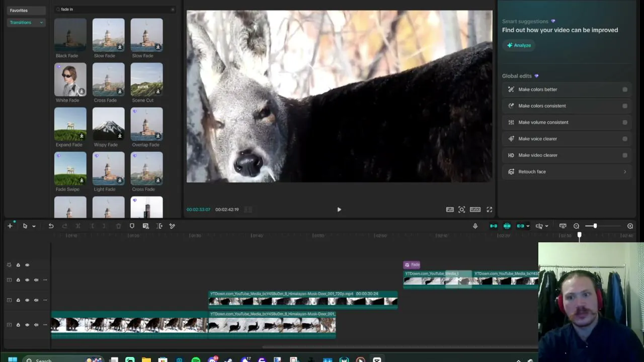
Task: Undo the last edit in timeline toolbar
Action: (51, 226)
